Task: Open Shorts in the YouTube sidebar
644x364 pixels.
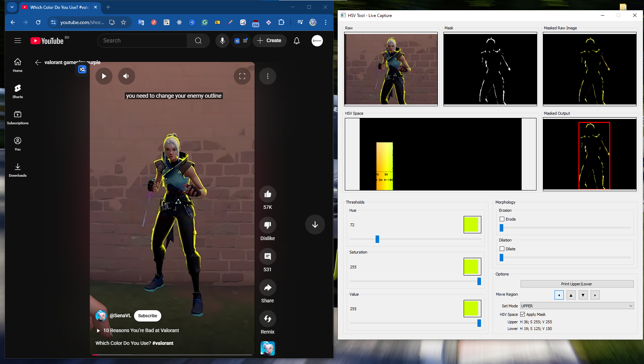Action: pos(18,91)
